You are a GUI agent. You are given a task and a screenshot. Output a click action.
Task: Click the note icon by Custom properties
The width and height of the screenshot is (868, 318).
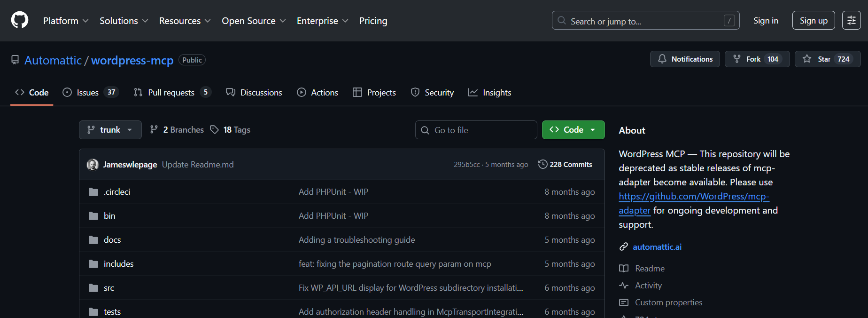pos(624,302)
